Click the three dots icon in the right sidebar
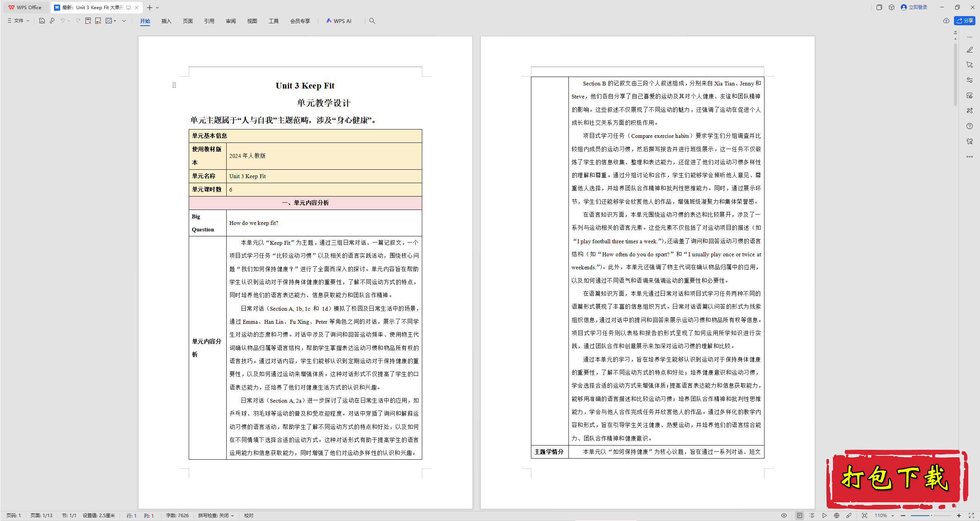Image resolution: width=980 pixels, height=521 pixels. [x=970, y=156]
